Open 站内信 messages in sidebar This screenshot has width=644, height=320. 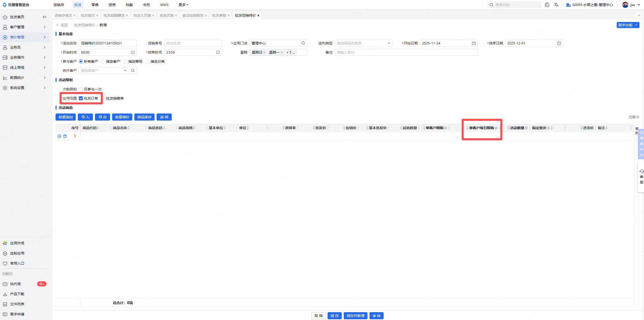(16, 284)
